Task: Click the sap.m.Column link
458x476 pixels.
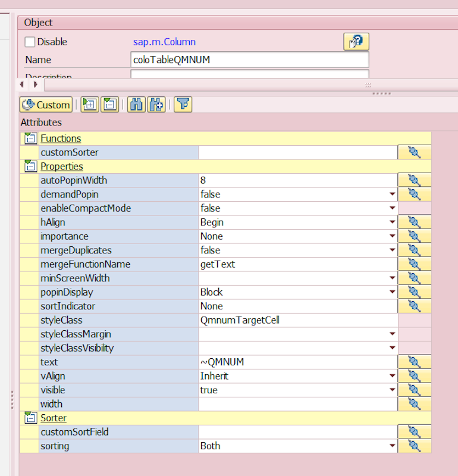Action: pyautogui.click(x=164, y=42)
